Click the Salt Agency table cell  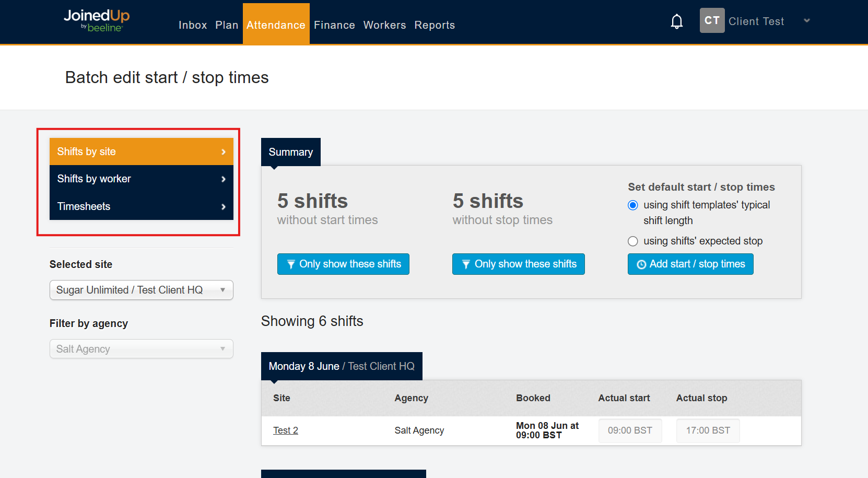419,430
